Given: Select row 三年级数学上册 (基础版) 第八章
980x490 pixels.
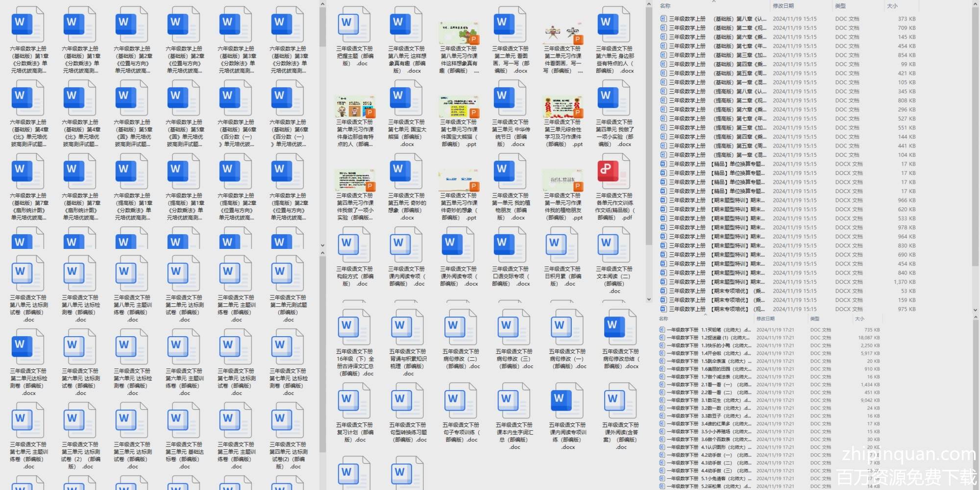Looking at the screenshot, I should pyautogui.click(x=788, y=19).
